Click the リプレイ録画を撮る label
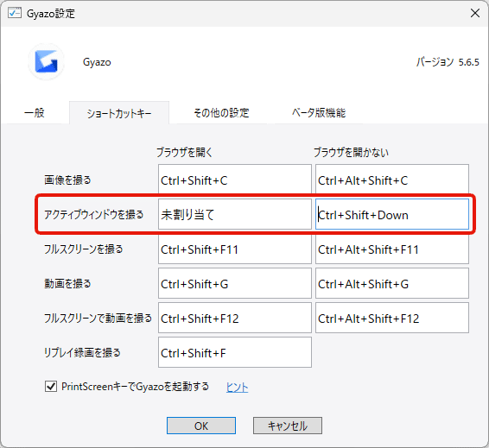 [x=82, y=353]
